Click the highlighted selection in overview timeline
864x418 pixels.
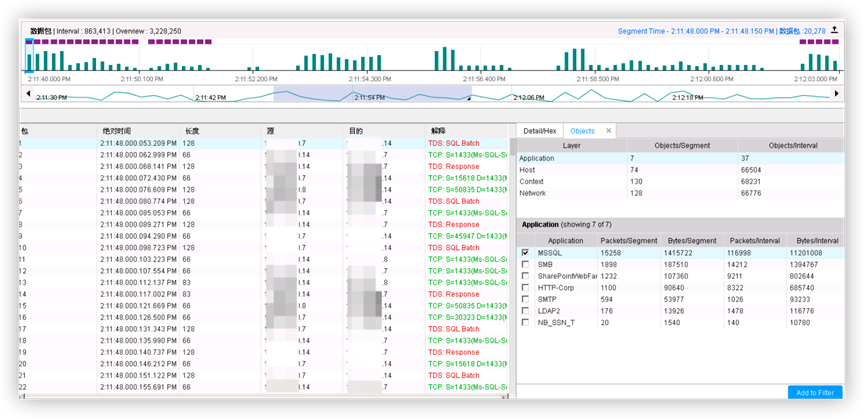[x=372, y=94]
